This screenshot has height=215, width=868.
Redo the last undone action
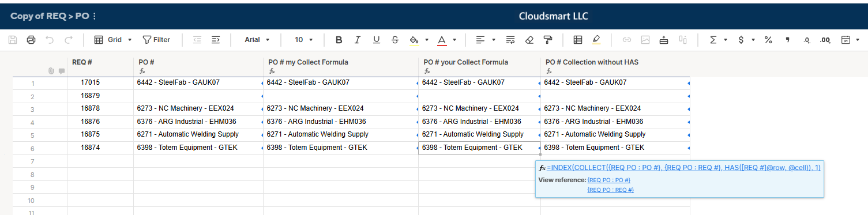[x=68, y=40]
